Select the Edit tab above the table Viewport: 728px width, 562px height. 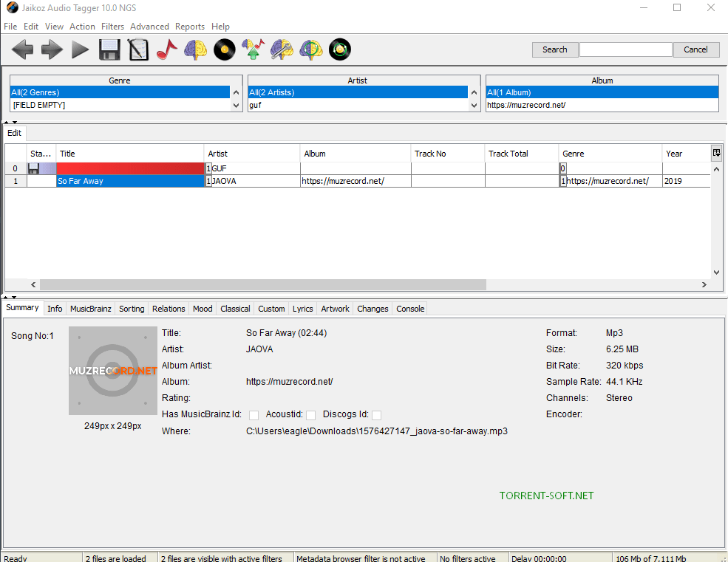point(14,133)
